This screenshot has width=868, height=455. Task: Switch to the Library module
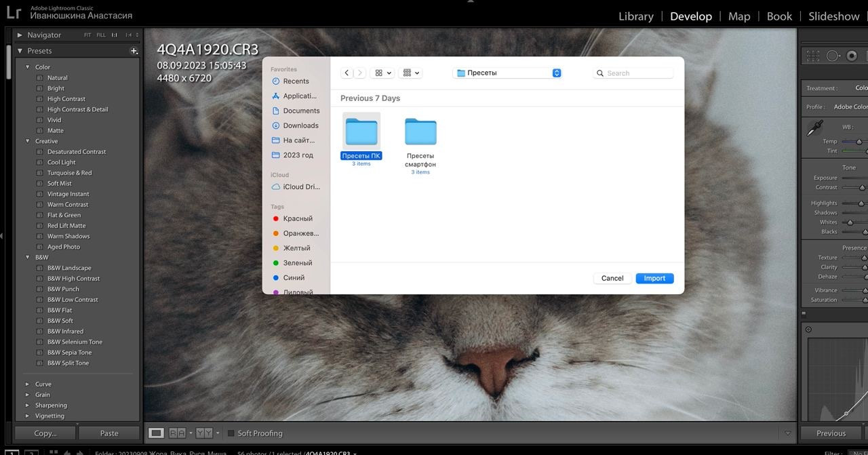[x=635, y=16]
